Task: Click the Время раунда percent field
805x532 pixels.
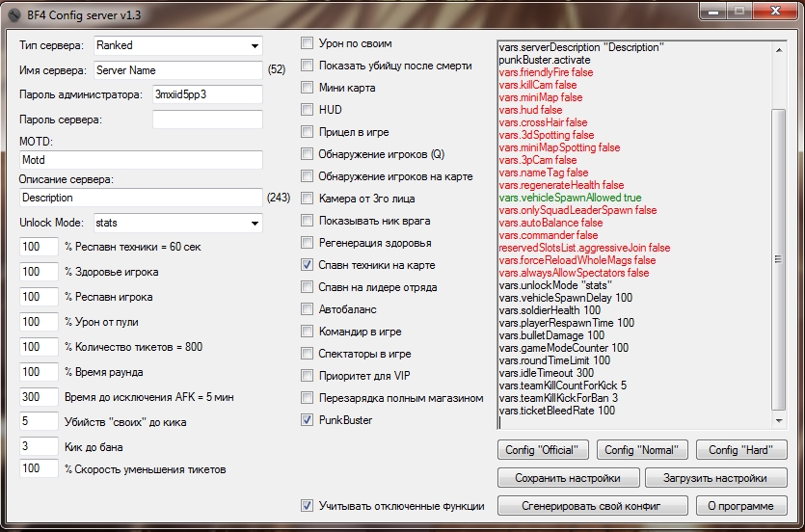Action: click(39, 372)
